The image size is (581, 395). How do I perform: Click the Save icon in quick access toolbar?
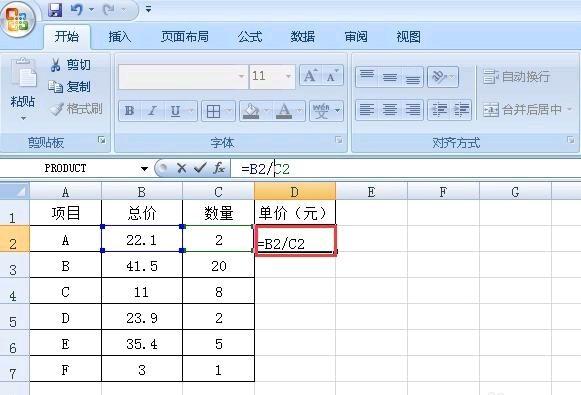[x=55, y=10]
